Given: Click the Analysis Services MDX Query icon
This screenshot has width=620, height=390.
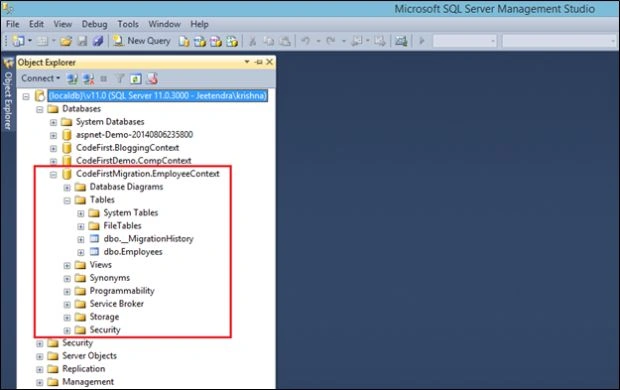Looking at the screenshot, I should click(x=200, y=41).
